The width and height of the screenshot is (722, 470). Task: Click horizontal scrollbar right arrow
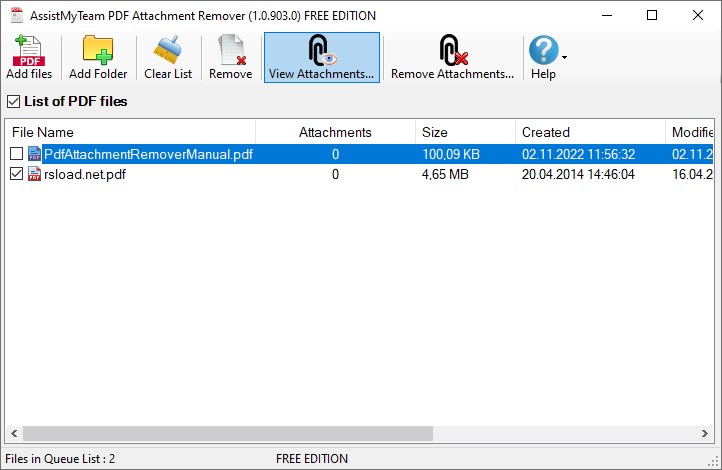(705, 433)
